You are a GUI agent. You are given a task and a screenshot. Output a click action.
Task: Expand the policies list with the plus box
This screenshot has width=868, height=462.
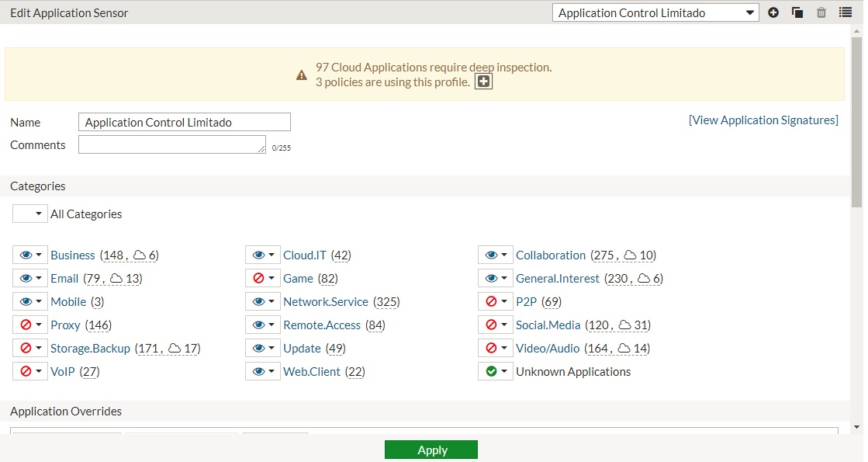pyautogui.click(x=483, y=82)
